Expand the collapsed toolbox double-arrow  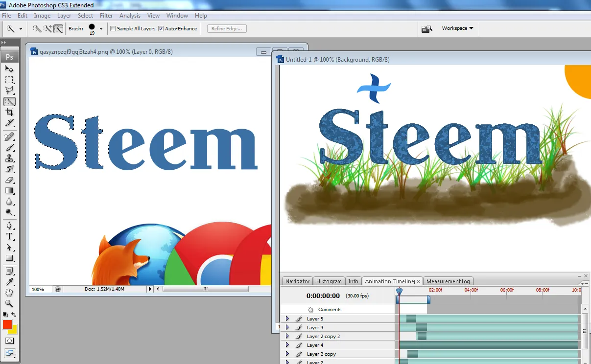4,43
